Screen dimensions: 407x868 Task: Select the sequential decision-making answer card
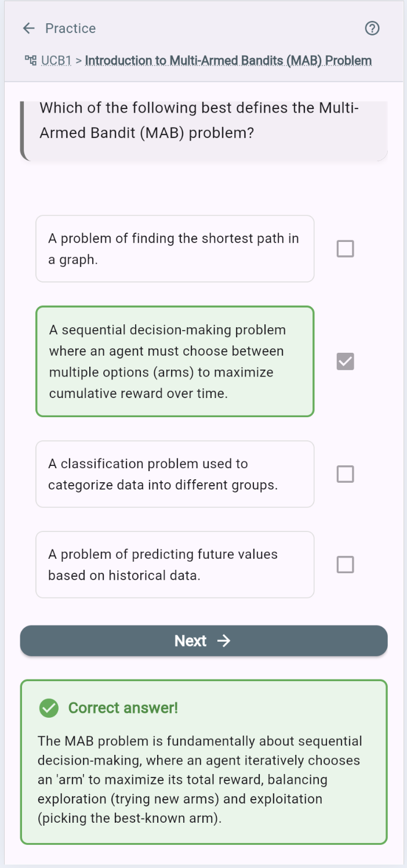click(175, 361)
